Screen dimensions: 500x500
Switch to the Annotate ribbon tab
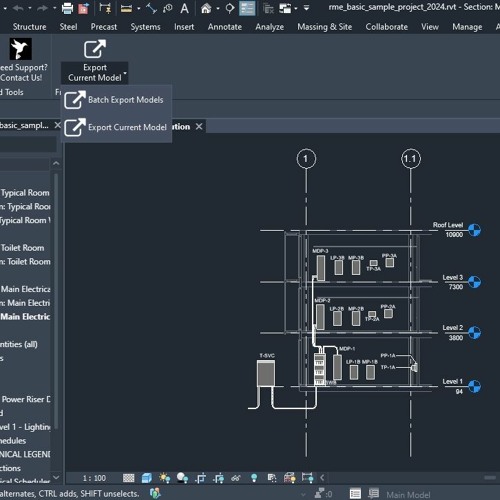[225, 27]
